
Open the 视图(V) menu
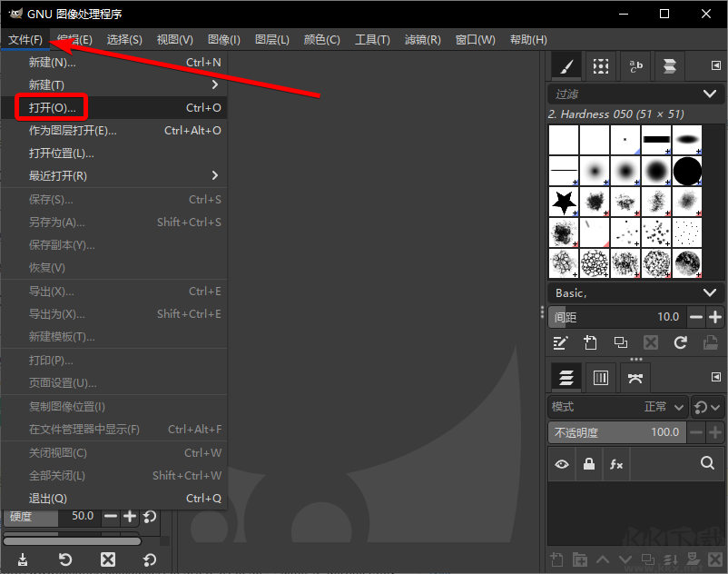point(174,40)
